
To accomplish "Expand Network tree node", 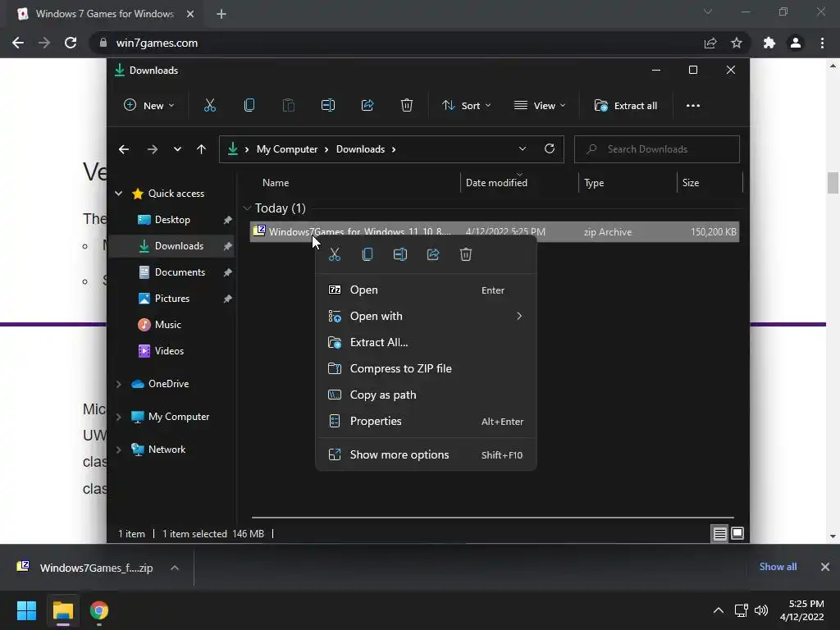I will coord(118,450).
